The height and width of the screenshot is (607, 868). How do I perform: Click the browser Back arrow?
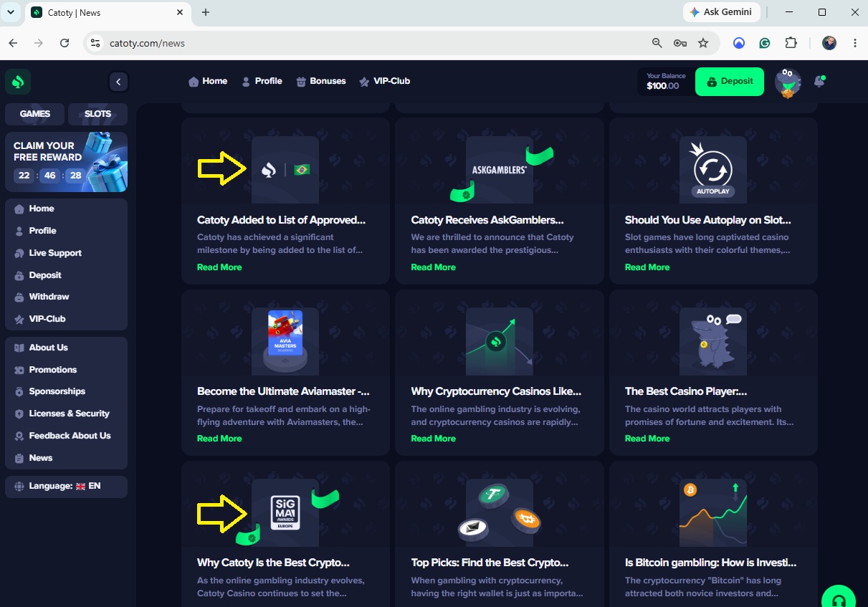pos(13,43)
